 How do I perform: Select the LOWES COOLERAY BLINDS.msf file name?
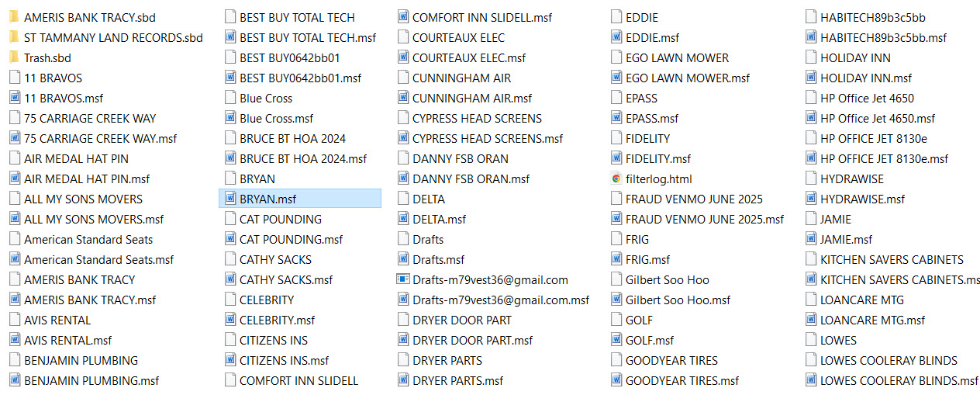tap(899, 380)
